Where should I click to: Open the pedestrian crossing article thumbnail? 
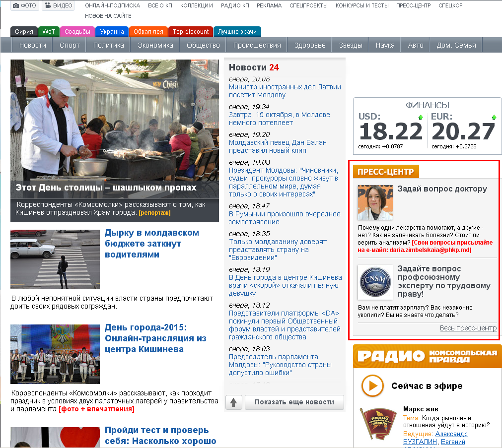coord(55,259)
